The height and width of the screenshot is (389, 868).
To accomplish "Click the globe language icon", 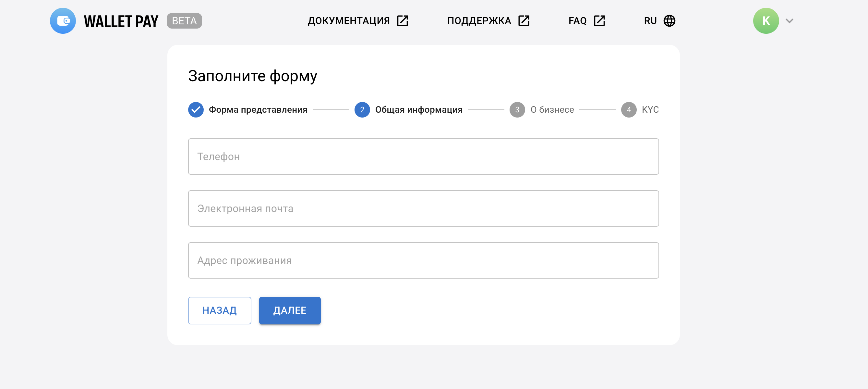I will coord(669,21).
